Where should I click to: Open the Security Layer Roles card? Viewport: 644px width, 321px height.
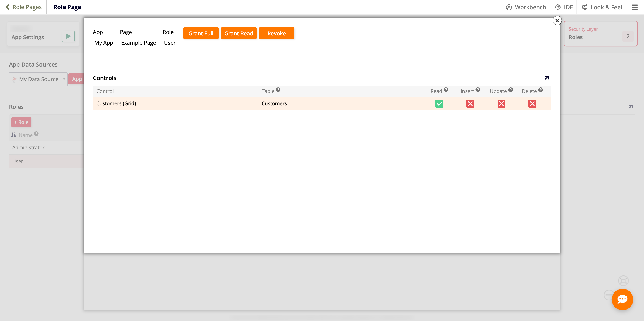[x=600, y=34]
